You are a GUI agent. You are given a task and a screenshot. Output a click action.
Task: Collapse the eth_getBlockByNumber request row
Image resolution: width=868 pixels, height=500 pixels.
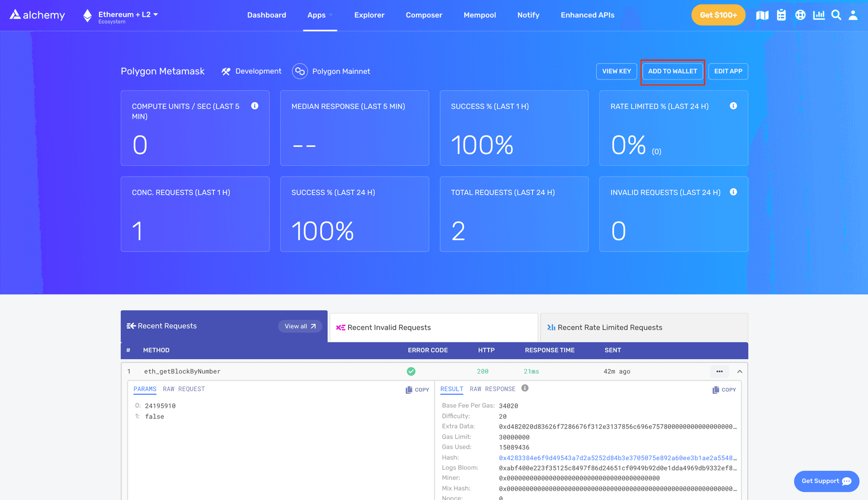click(740, 371)
